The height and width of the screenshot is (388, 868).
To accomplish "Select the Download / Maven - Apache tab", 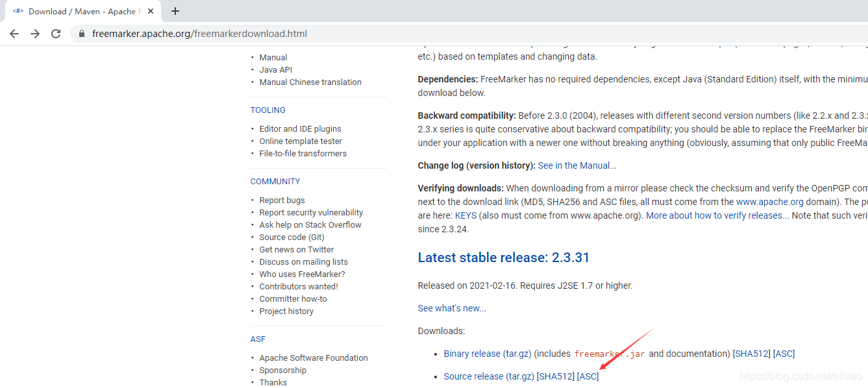I will 82,11.
